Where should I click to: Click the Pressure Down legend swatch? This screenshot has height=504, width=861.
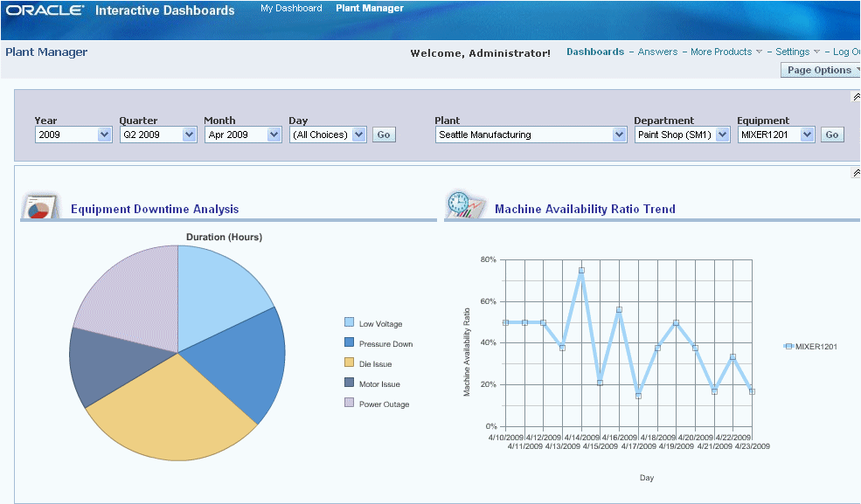pos(349,342)
